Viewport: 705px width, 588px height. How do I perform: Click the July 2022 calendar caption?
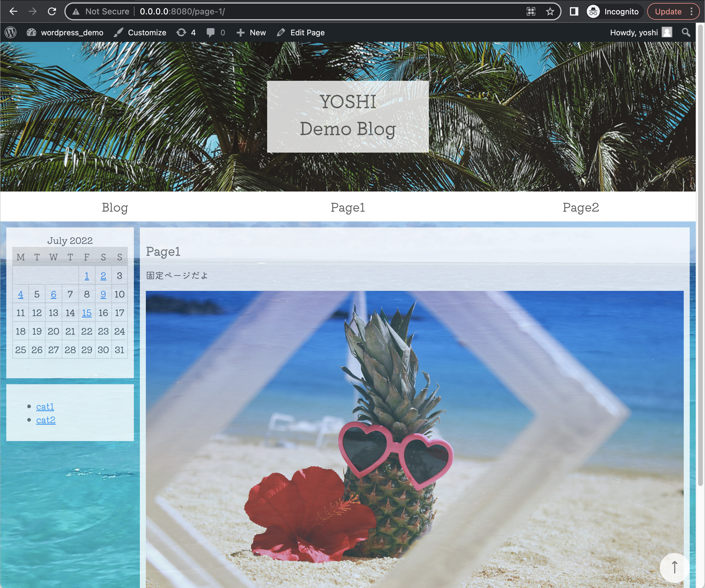70,241
